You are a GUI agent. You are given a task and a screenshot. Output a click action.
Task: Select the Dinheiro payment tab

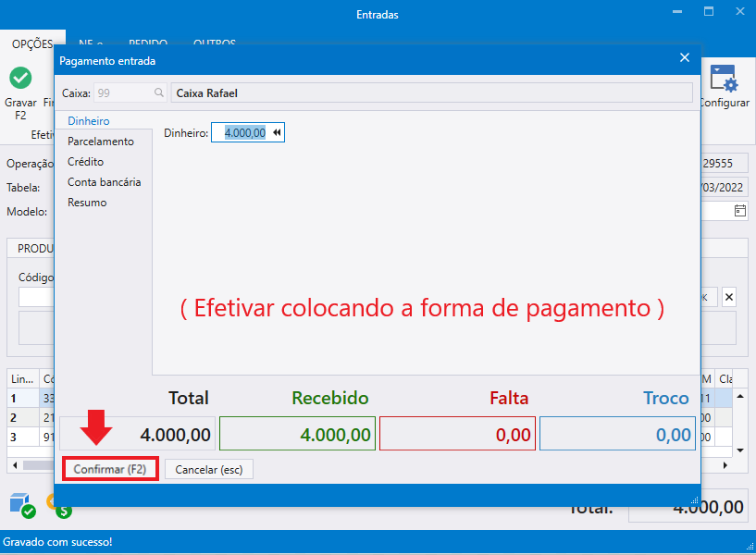(x=89, y=121)
